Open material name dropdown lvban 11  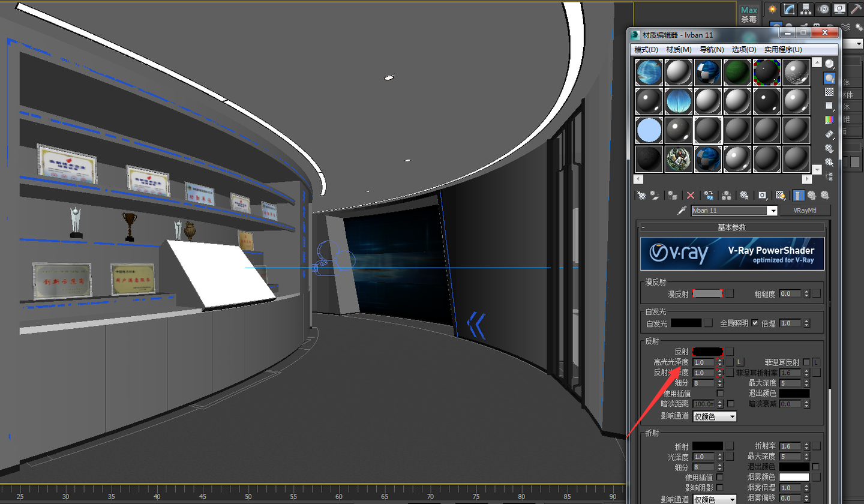click(773, 211)
